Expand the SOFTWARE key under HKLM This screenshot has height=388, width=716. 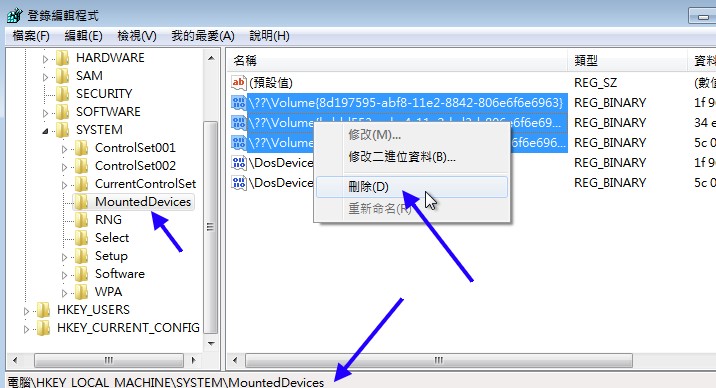coord(45,113)
